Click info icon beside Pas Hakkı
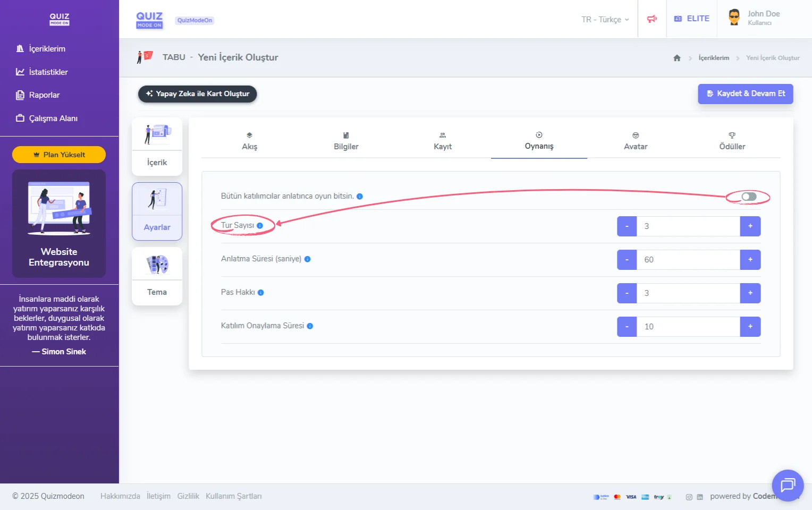Viewport: 812px width, 510px height. [260, 293]
